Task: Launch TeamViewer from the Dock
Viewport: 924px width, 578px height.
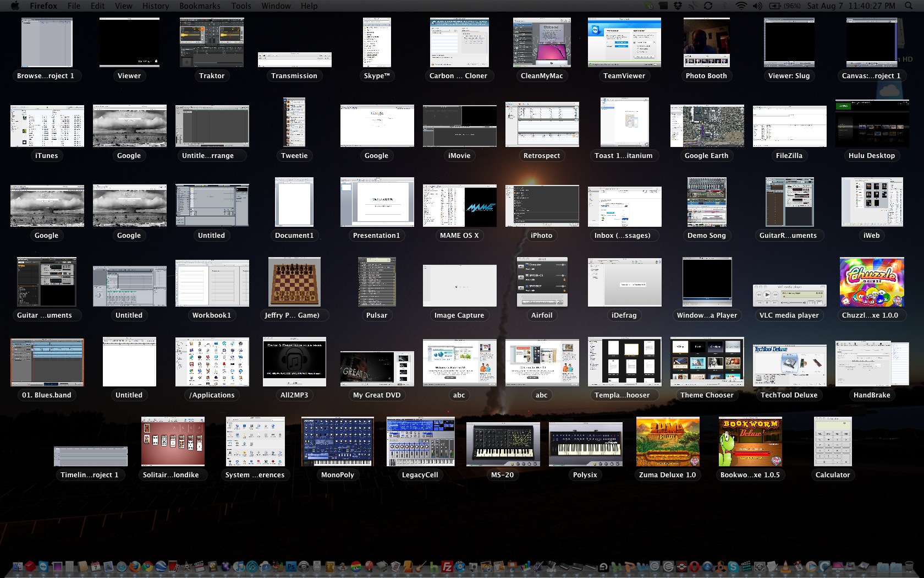Action: tap(43, 566)
